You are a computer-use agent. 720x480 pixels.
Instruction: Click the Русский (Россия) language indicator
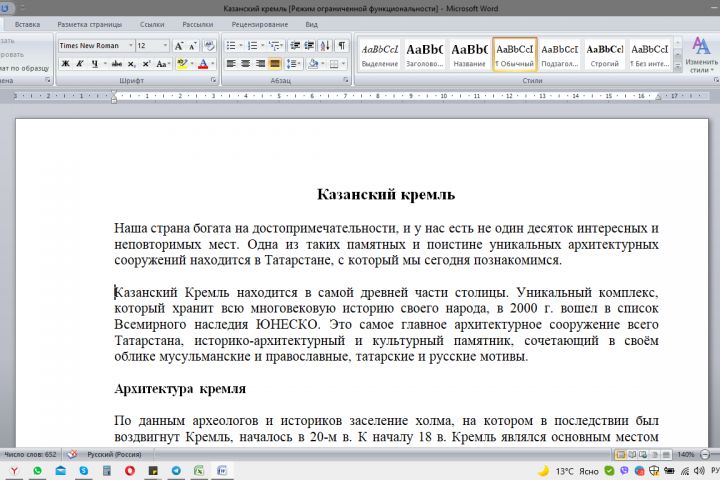[x=114, y=454]
